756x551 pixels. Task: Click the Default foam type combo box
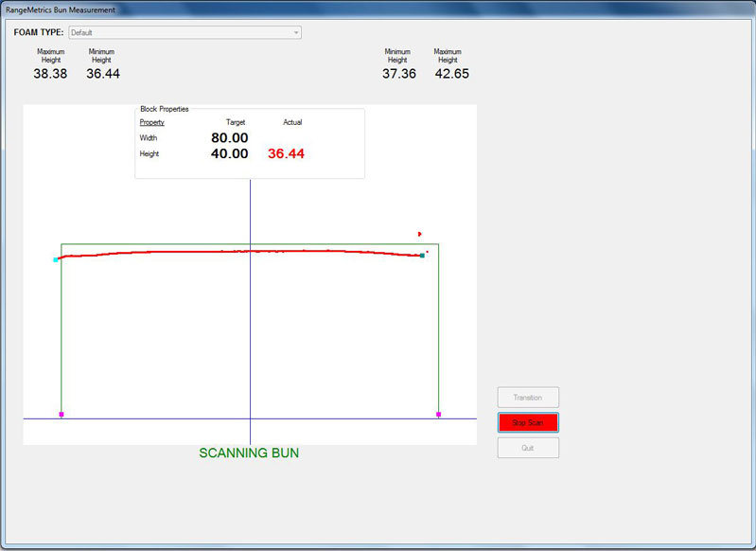[x=180, y=32]
